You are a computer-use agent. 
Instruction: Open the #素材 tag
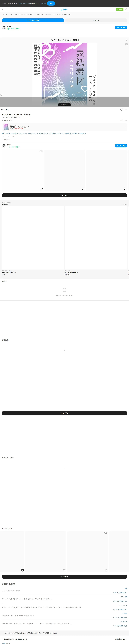click(x=8, y=134)
